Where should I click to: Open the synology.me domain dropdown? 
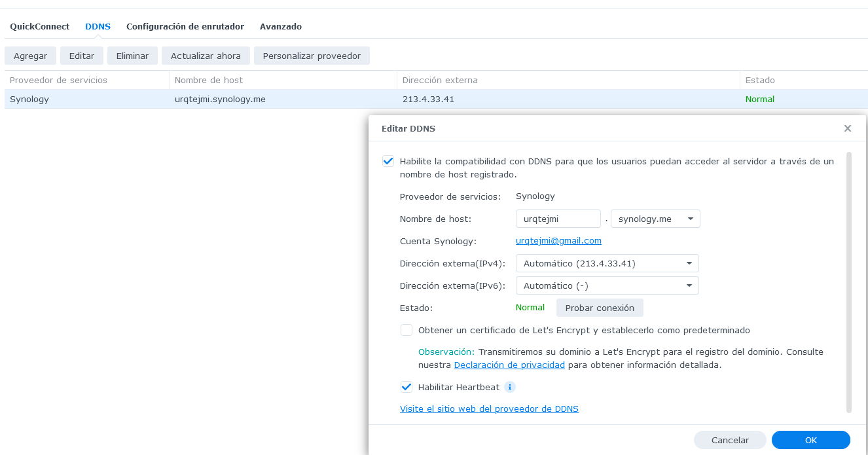pyautogui.click(x=655, y=219)
